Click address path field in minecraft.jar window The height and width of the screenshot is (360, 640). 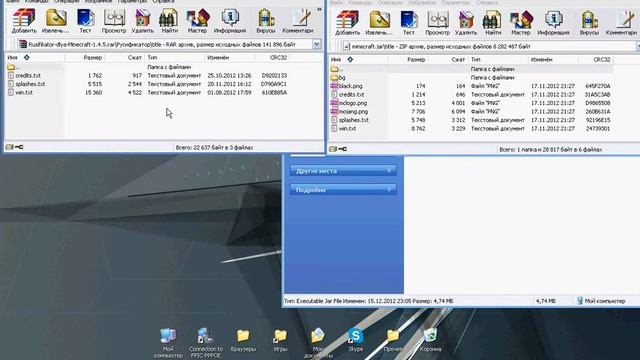[489, 47]
